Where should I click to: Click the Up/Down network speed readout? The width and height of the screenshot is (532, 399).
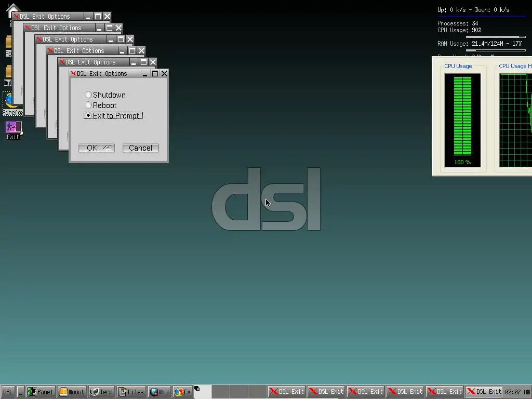click(473, 10)
